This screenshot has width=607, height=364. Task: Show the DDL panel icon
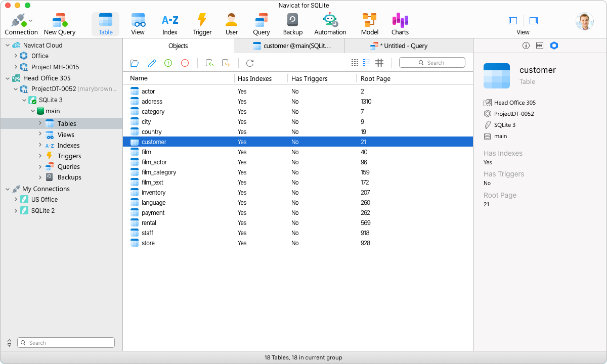tap(540, 45)
